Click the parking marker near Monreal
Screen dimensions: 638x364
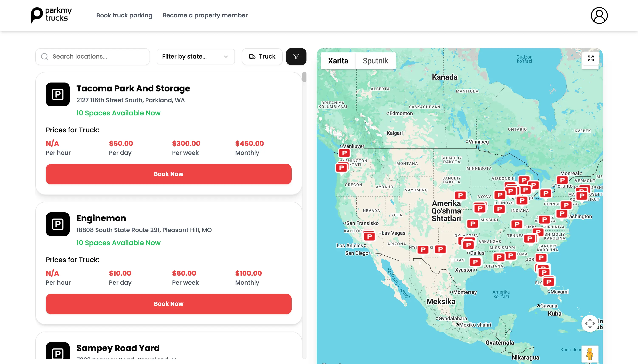(562, 180)
